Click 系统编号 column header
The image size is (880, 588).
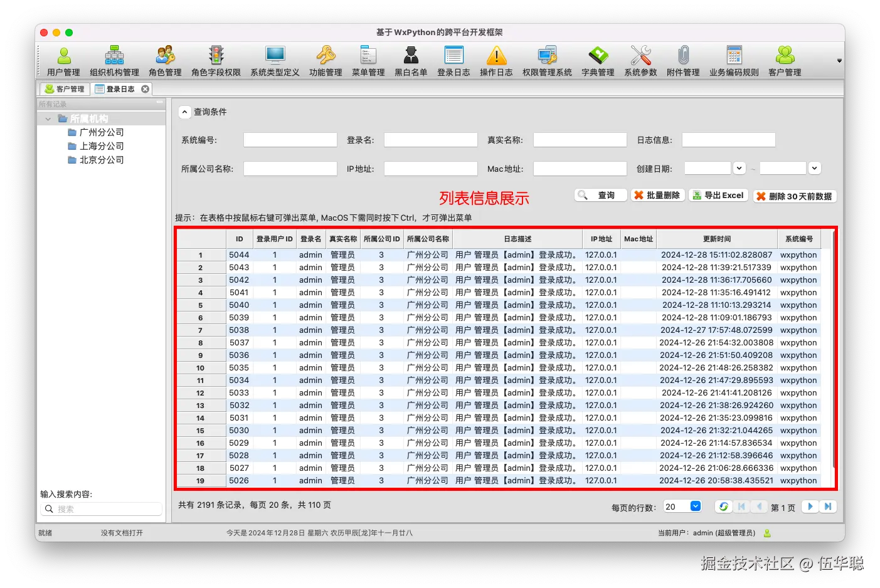[798, 239]
